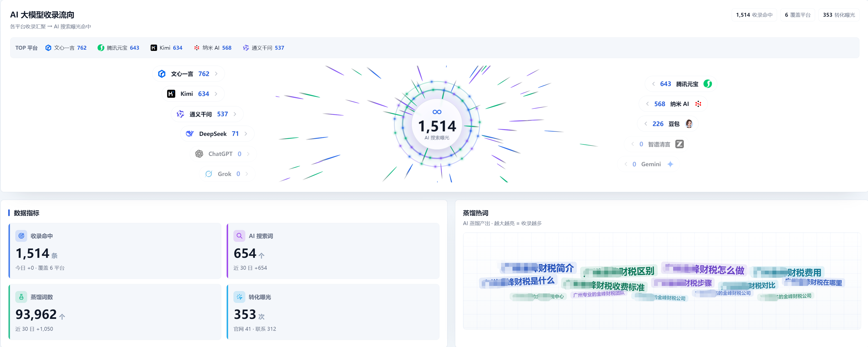
Task: Click the text 近 30 日 +1,050
Action: point(34,329)
